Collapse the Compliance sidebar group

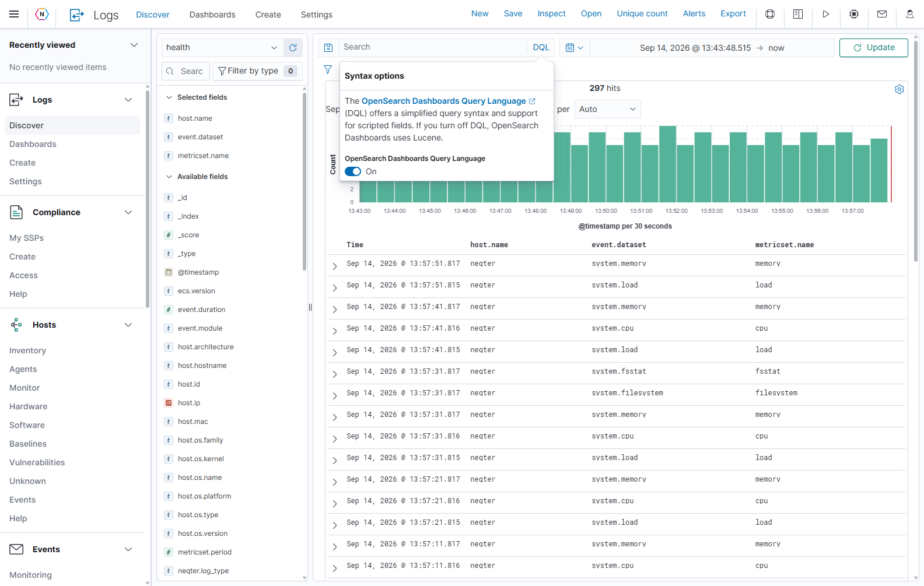[128, 212]
